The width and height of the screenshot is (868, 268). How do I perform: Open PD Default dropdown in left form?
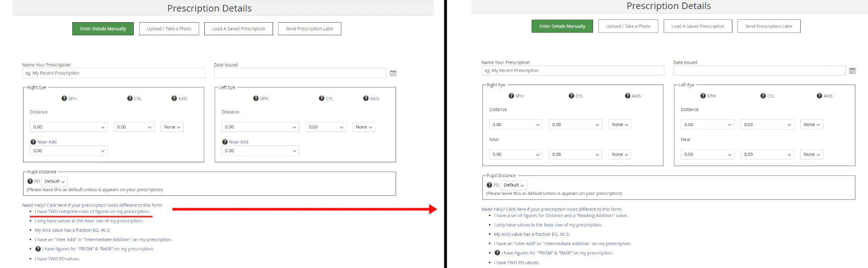pos(54,181)
